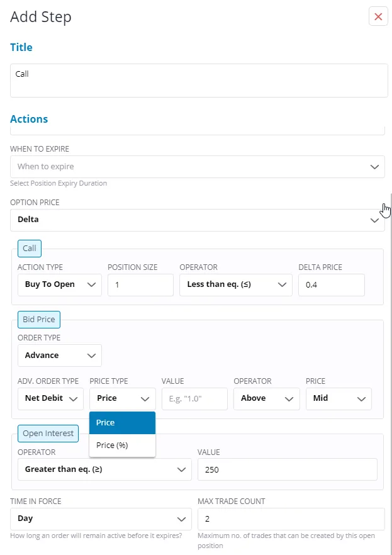The height and width of the screenshot is (555, 392).
Task: Click the Value field with E.g. 1.0 placeholder
Action: point(194,398)
